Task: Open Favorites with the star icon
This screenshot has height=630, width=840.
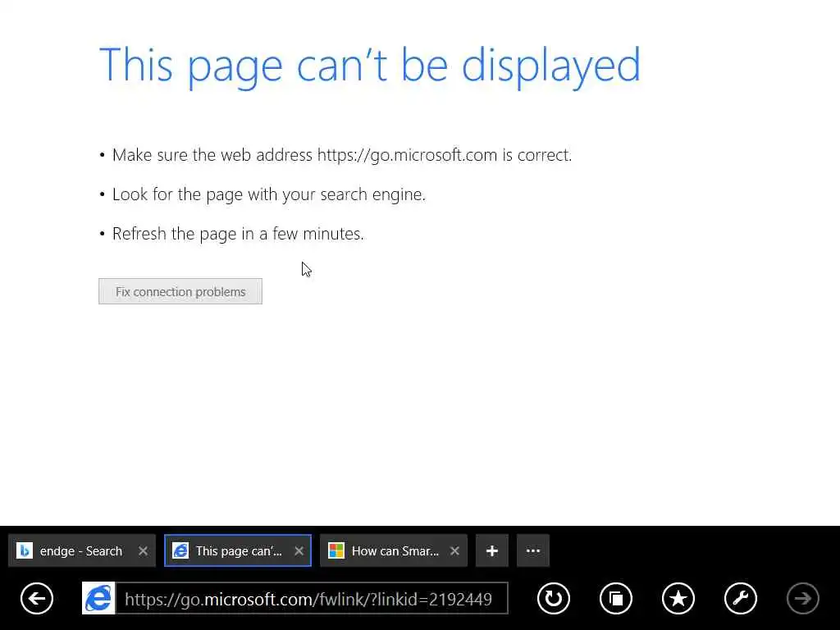Action: tap(678, 598)
